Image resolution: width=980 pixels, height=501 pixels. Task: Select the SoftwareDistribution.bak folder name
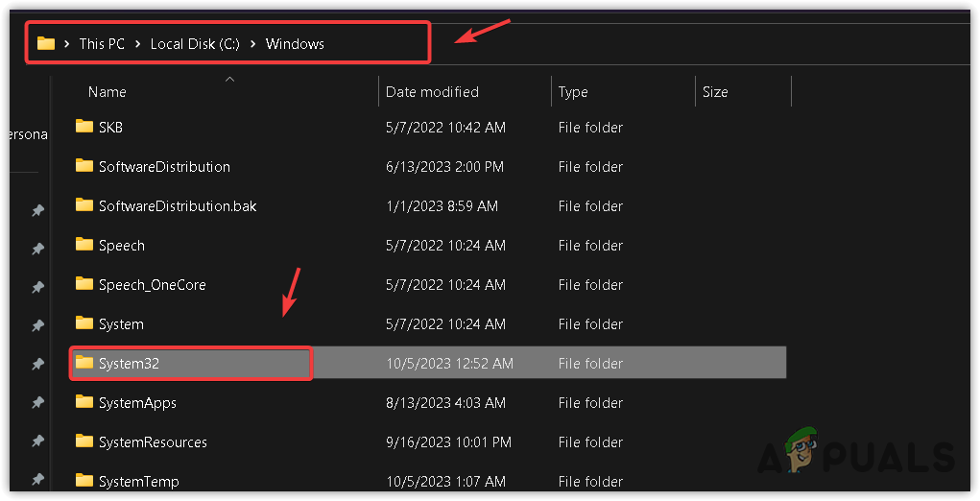click(x=178, y=205)
